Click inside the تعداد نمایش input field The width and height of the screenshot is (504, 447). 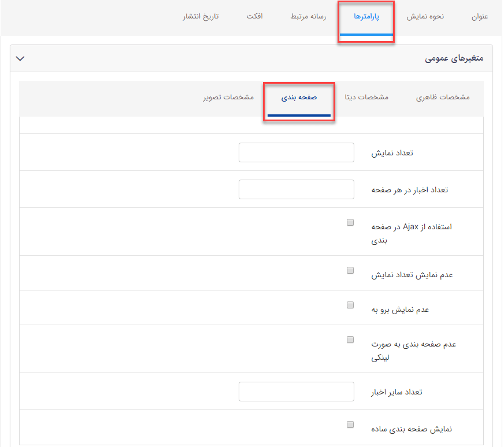tap(296, 152)
